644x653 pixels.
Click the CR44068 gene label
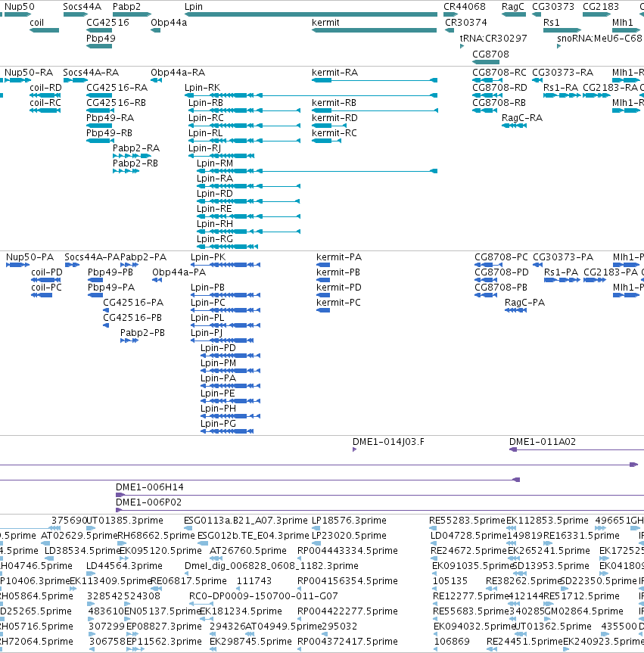click(465, 7)
